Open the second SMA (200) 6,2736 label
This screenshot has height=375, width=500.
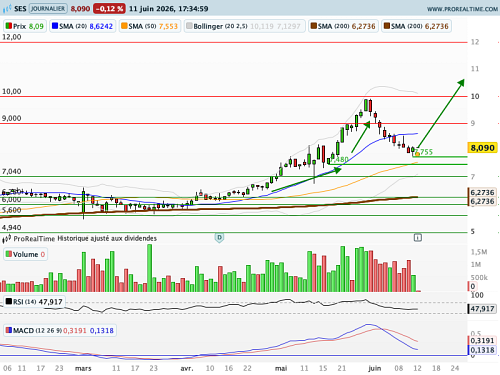pyautogui.click(x=416, y=26)
